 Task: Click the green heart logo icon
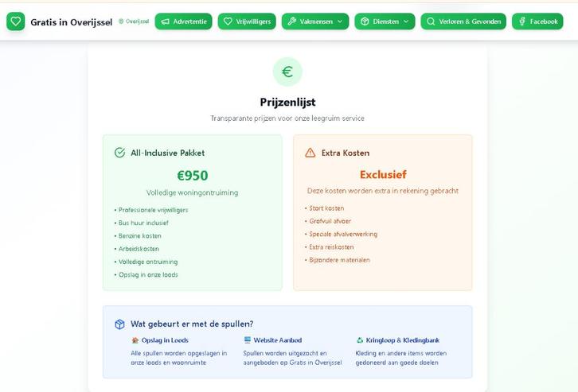16,21
